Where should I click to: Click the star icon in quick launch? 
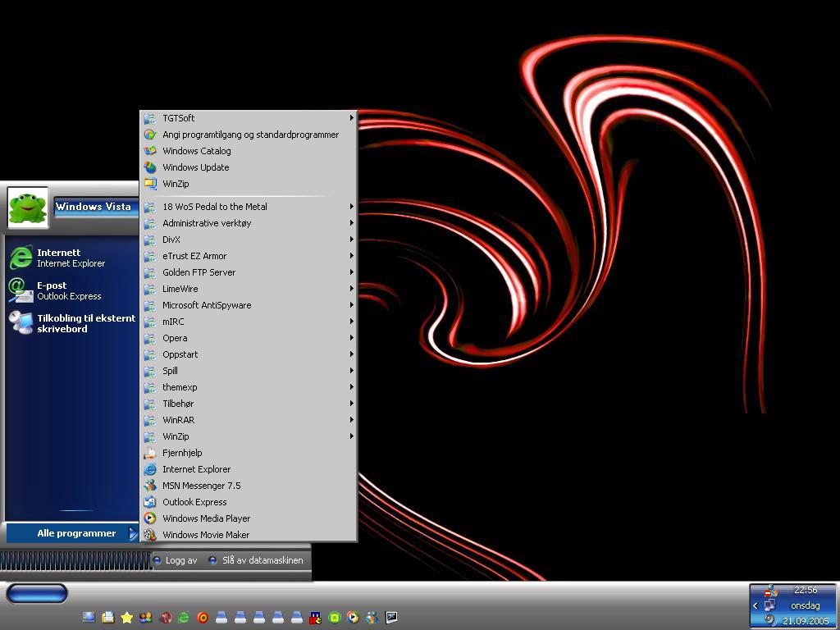[127, 618]
